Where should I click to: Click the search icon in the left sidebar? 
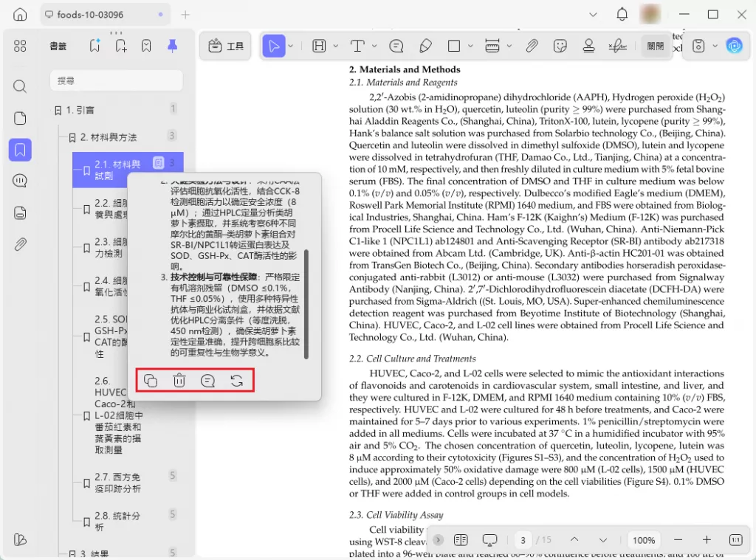pyautogui.click(x=20, y=86)
